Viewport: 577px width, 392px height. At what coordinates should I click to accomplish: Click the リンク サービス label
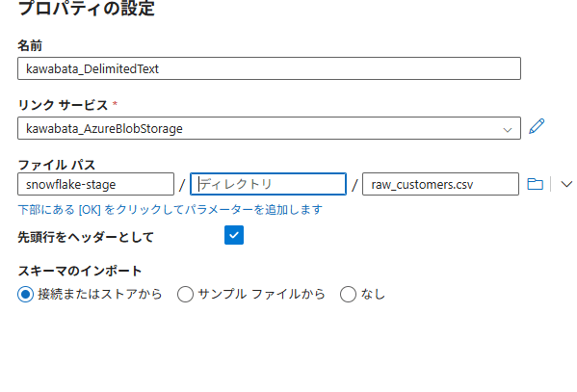[x=63, y=105]
